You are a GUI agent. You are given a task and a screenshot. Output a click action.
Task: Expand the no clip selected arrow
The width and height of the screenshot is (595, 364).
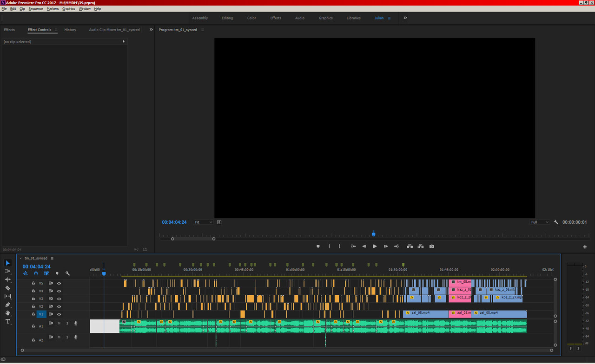(124, 42)
